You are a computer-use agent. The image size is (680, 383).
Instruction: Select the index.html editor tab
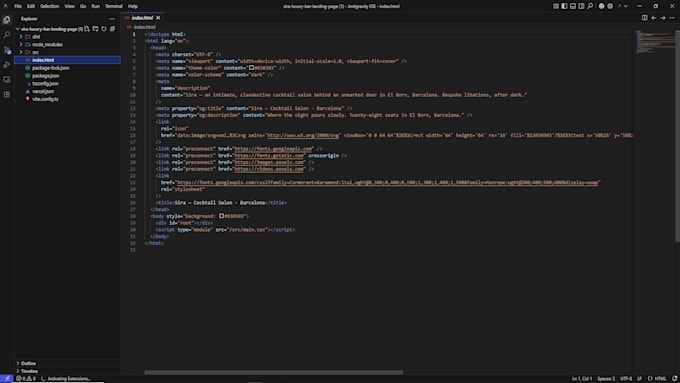coord(142,18)
